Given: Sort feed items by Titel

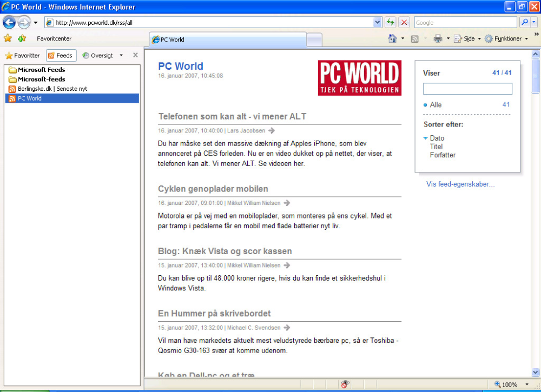Looking at the screenshot, I should point(436,147).
